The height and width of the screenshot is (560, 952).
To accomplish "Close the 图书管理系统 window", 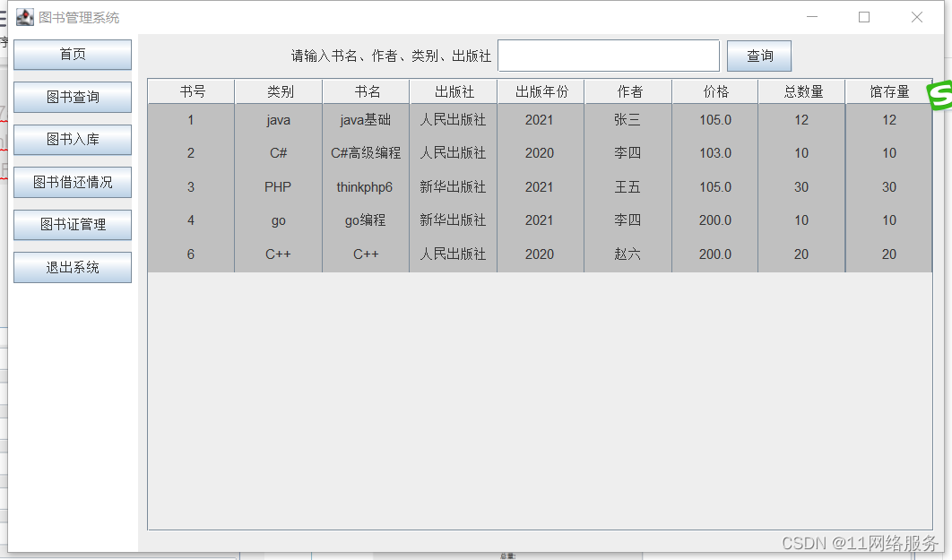I will click(x=917, y=17).
